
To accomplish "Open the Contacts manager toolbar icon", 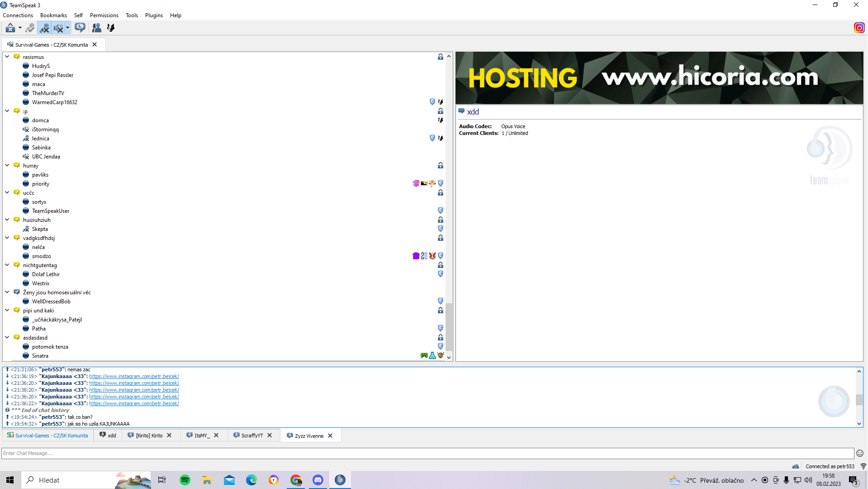I will [96, 28].
